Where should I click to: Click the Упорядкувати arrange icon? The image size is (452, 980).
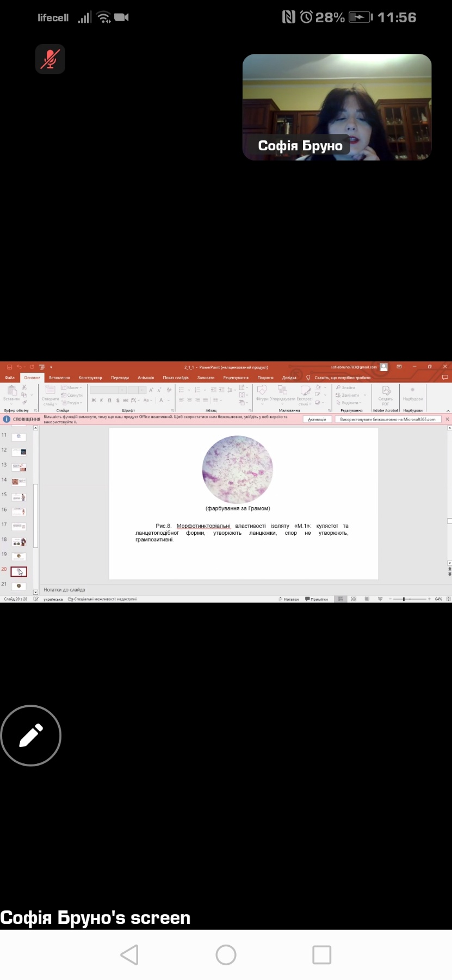click(283, 392)
